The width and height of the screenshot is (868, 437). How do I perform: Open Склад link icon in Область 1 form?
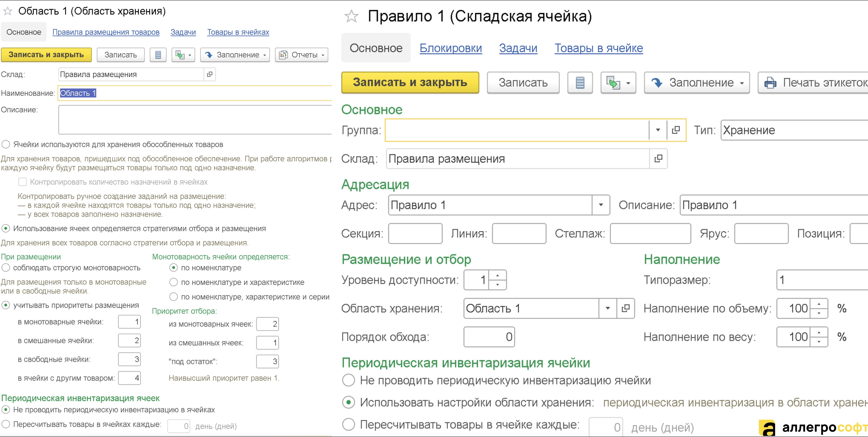pos(210,74)
